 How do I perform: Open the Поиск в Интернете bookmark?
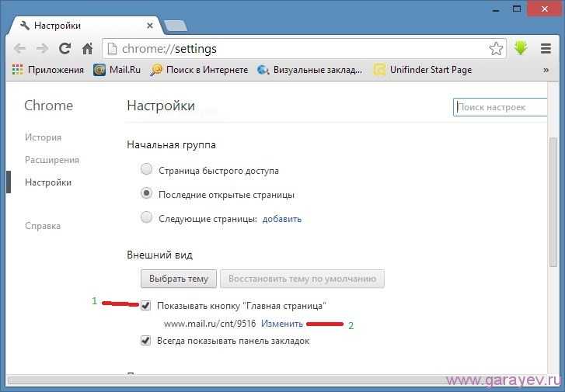click(x=199, y=69)
